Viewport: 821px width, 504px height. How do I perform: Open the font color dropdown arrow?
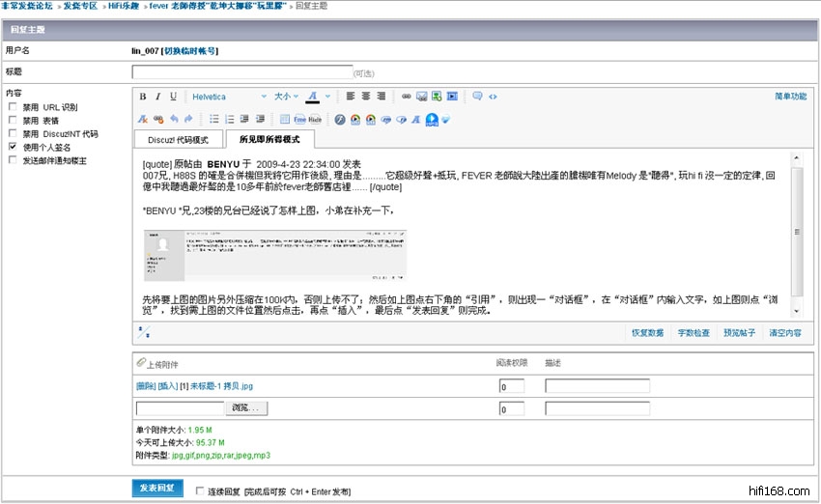(326, 97)
